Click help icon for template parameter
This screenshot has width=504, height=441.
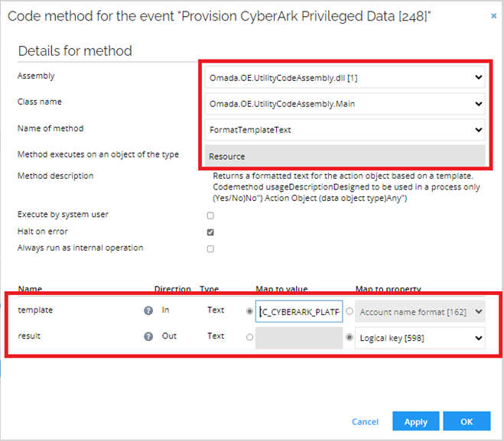tap(148, 310)
